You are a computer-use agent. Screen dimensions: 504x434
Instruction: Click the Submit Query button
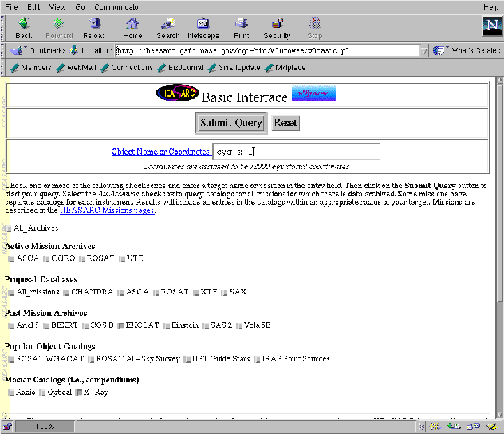[230, 123]
